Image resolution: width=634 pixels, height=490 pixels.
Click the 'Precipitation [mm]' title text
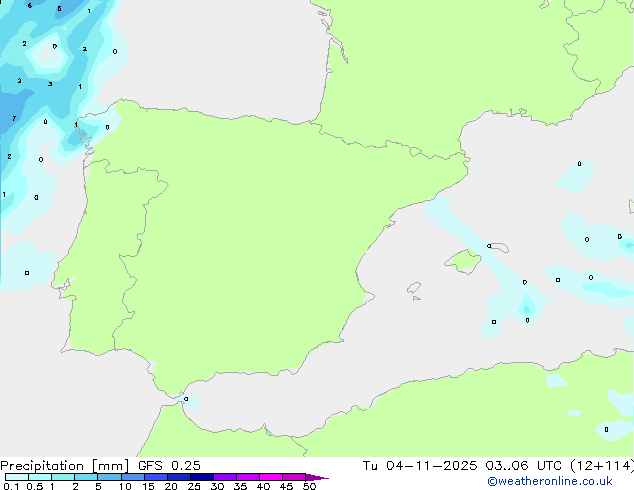(x=65, y=466)
